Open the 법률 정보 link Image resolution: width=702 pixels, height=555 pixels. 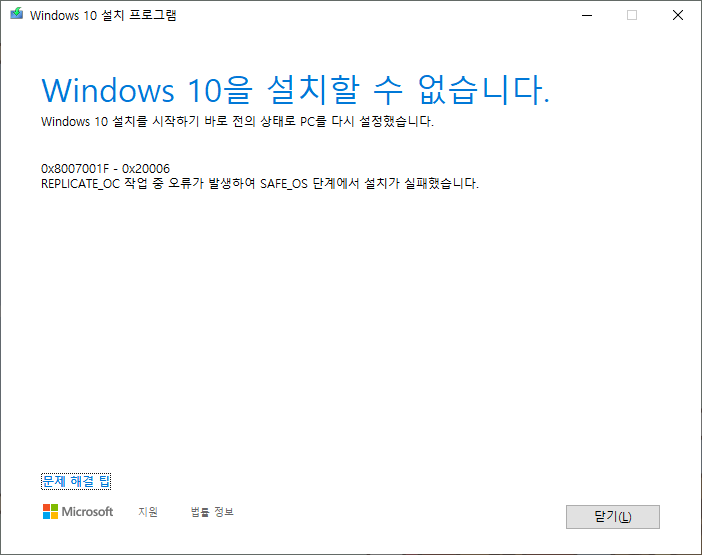point(212,512)
